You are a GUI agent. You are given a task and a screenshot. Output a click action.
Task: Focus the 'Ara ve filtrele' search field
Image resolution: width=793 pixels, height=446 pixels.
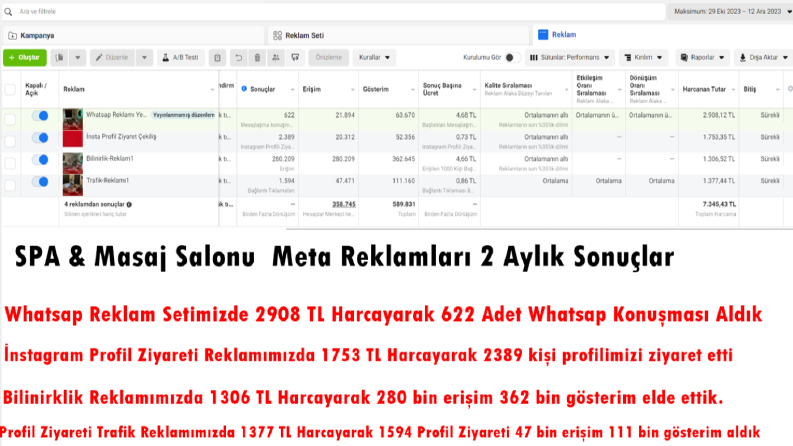click(334, 11)
